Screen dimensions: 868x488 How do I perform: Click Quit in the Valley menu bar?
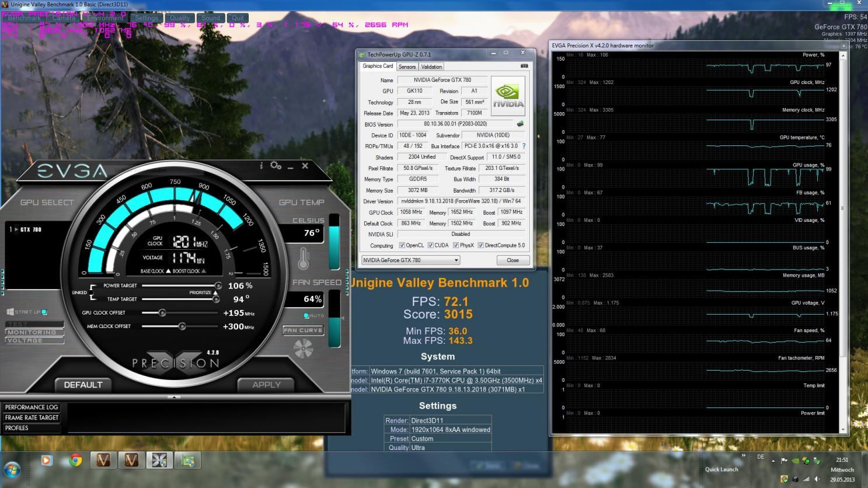click(238, 18)
